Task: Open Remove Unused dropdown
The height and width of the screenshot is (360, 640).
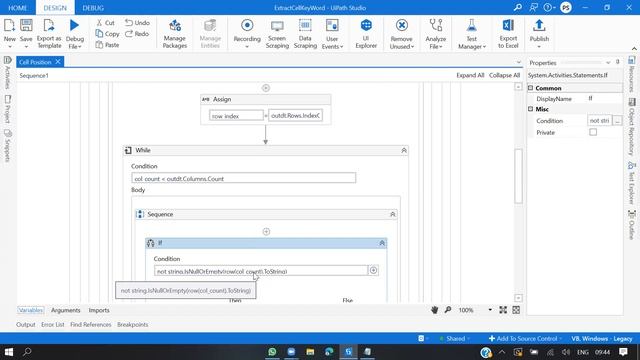Action: click(x=402, y=33)
